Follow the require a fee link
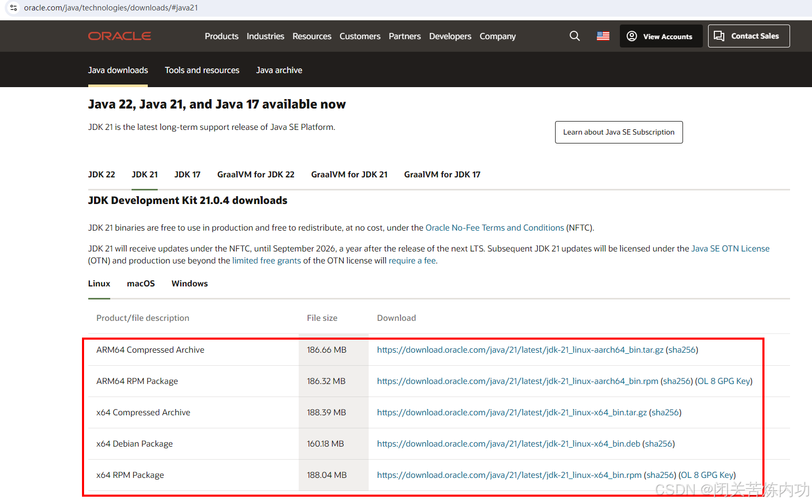Image resolution: width=812 pixels, height=504 pixels. (412, 260)
